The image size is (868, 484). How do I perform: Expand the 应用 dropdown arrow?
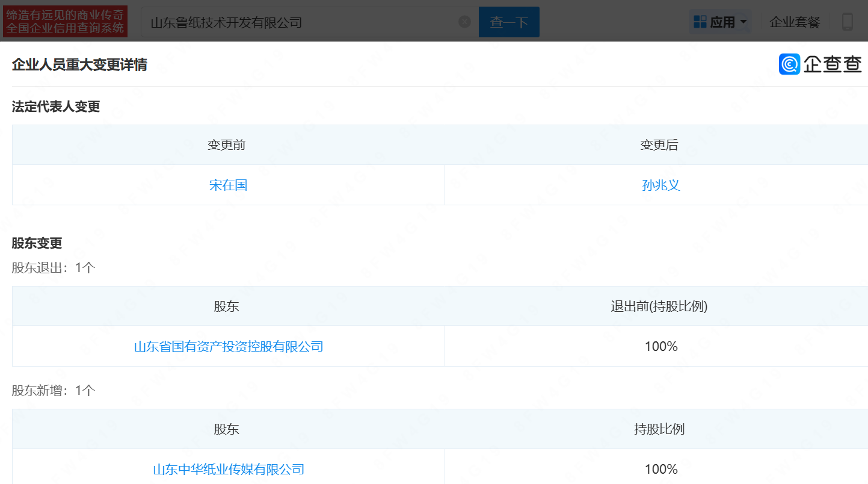(x=743, y=22)
